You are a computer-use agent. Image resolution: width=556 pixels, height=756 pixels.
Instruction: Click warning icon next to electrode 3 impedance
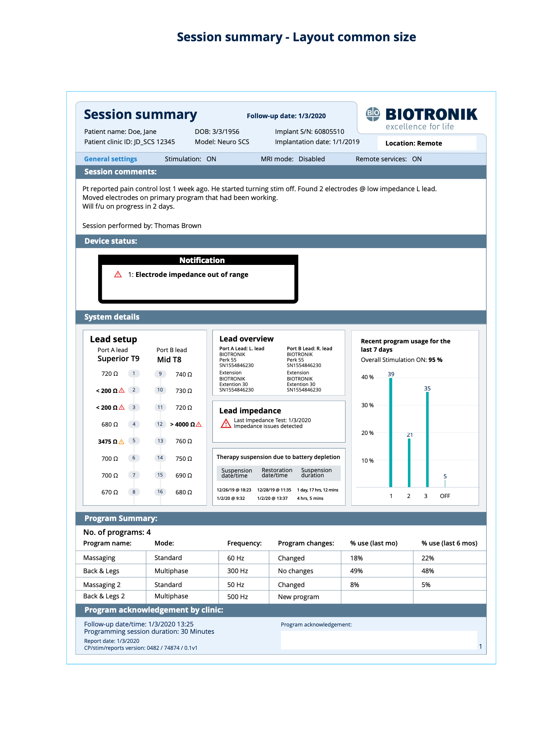pyautogui.click(x=122, y=407)
